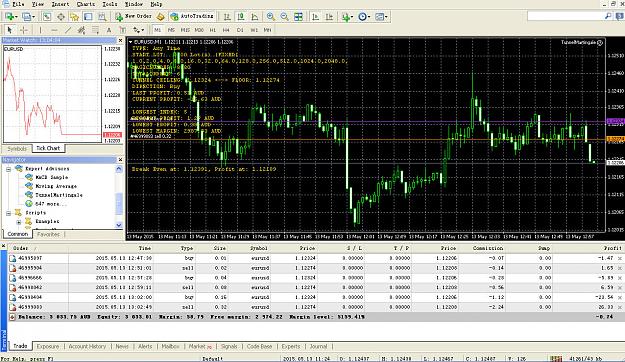This screenshot has width=625, height=362.
Task: Select the 0.16 lot buy order row
Action: (315, 297)
